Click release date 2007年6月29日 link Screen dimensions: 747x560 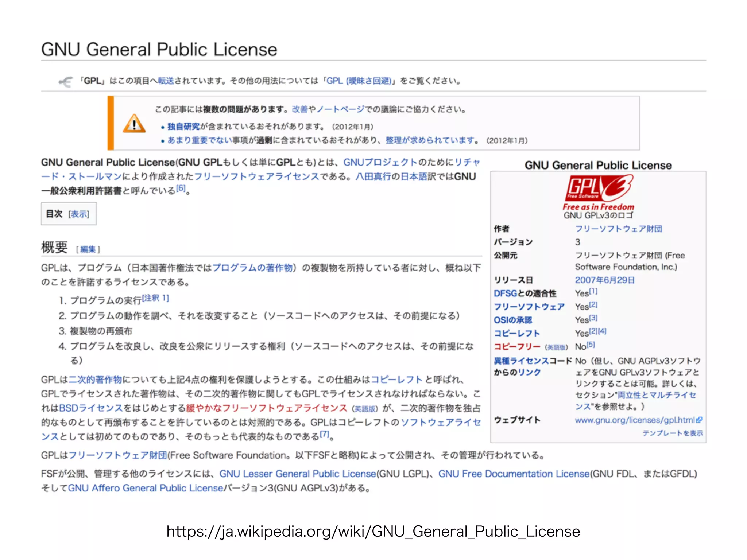[x=605, y=280]
